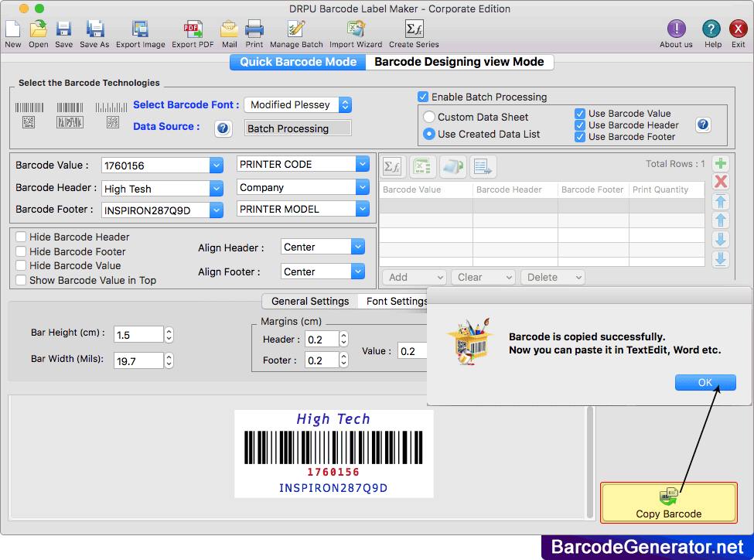
Task: Click the Bar Height stepper
Action: click(x=169, y=335)
